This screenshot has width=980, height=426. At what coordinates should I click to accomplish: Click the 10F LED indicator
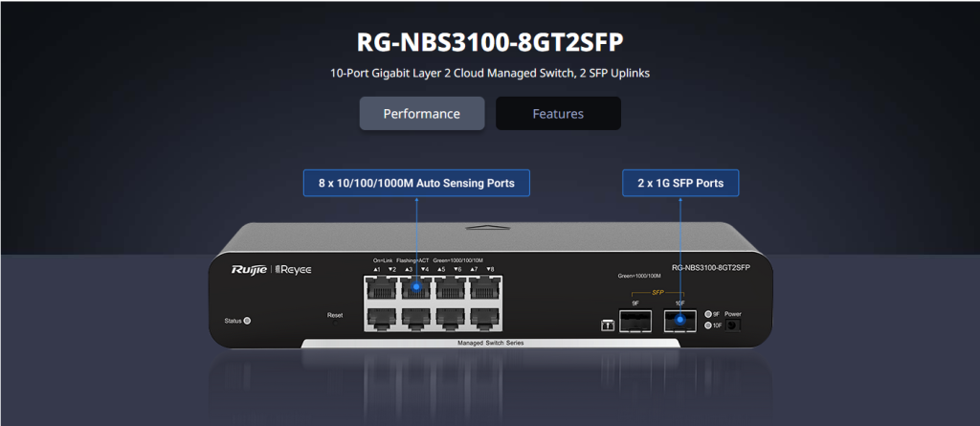[x=707, y=325]
